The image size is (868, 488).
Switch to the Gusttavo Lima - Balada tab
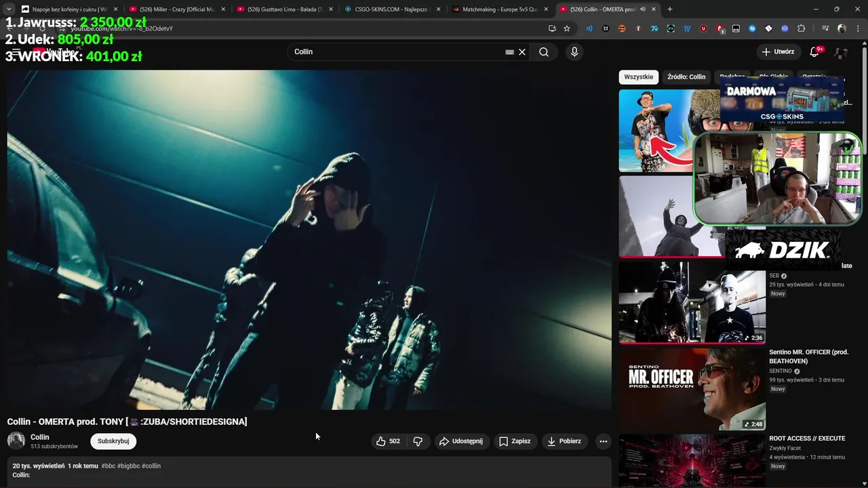[x=285, y=9]
